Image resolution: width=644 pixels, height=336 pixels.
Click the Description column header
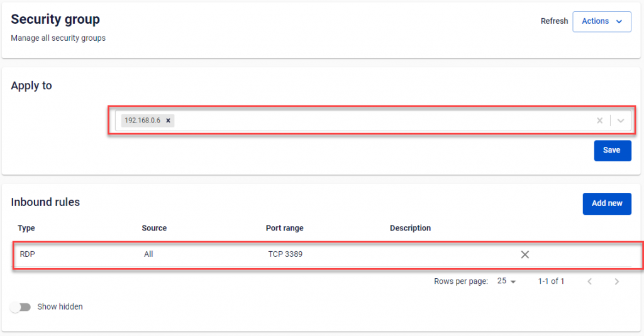tap(410, 228)
